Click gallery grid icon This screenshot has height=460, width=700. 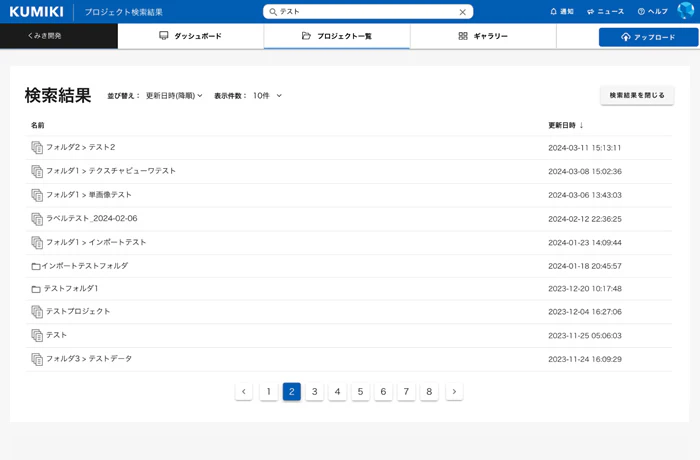click(x=463, y=36)
